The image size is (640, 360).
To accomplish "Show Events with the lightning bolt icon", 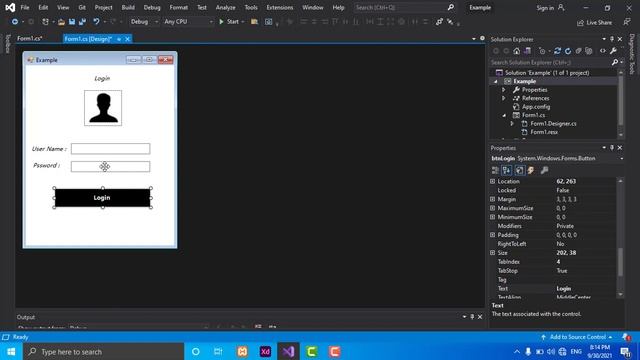I will tap(531, 170).
